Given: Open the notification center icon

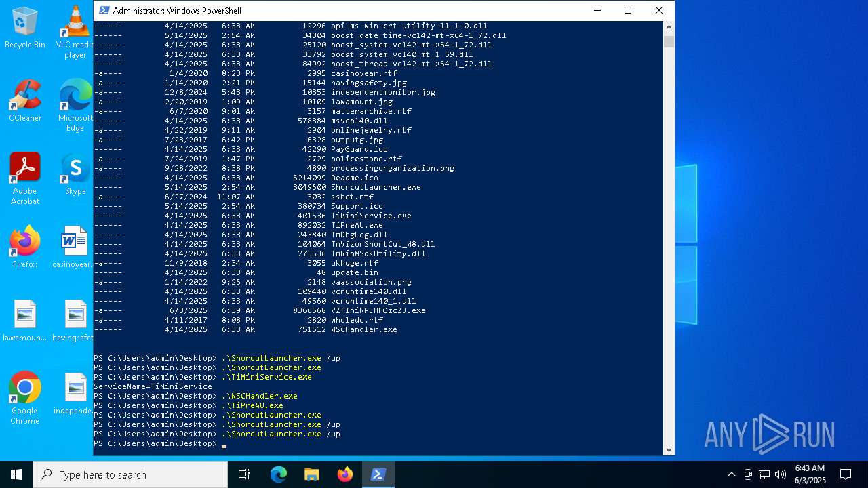Looking at the screenshot, I should [846, 474].
